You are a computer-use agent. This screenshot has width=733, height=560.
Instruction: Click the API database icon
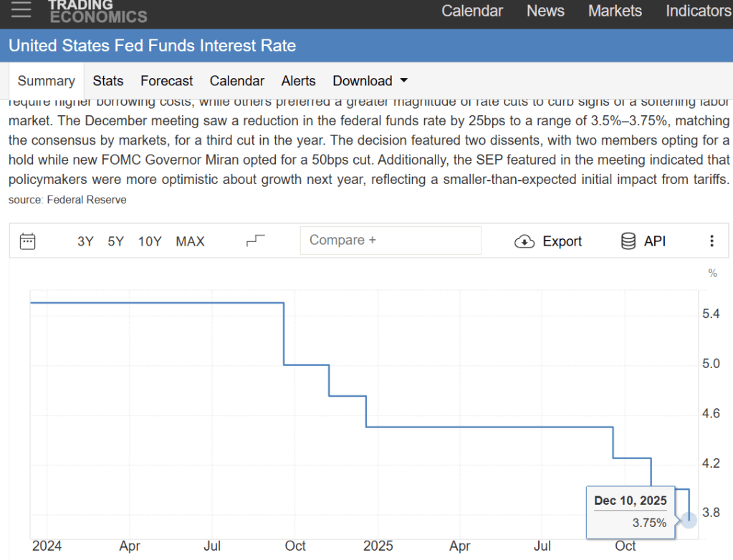tap(628, 241)
